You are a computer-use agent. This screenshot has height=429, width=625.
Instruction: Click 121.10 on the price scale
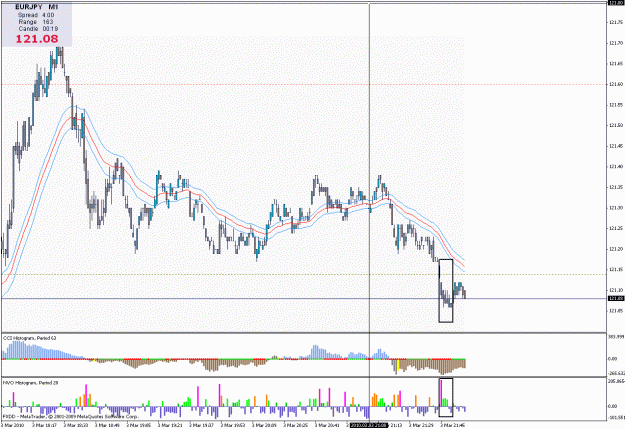tap(616, 290)
